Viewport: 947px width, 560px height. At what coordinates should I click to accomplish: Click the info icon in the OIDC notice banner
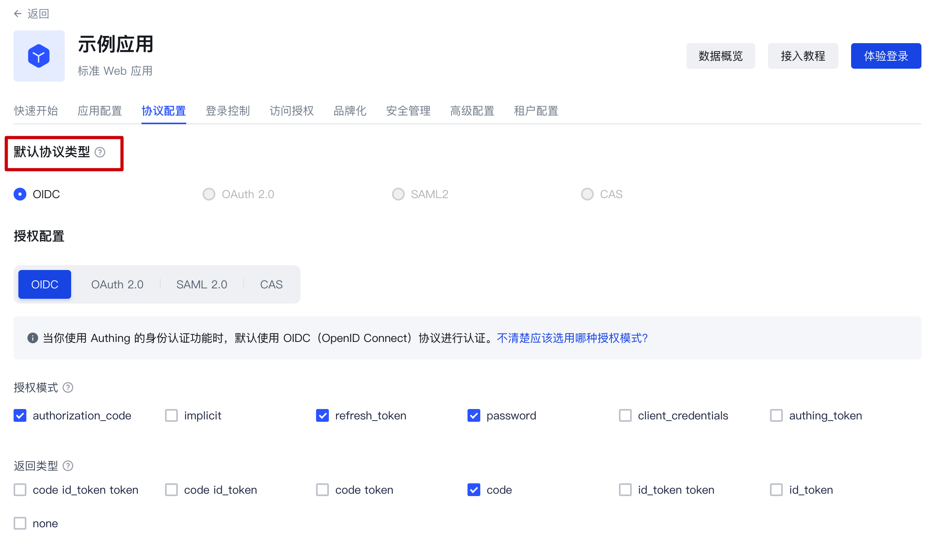(x=33, y=338)
